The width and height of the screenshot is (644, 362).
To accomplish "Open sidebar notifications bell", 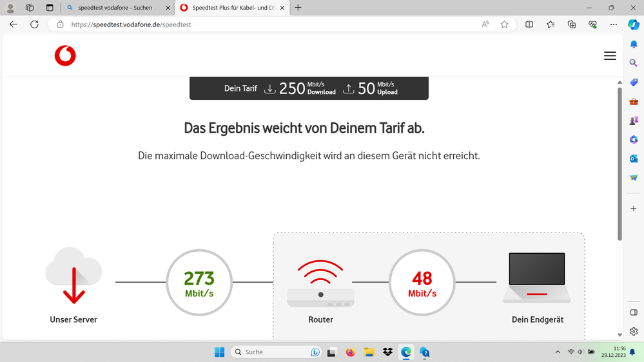I will coord(634,44).
